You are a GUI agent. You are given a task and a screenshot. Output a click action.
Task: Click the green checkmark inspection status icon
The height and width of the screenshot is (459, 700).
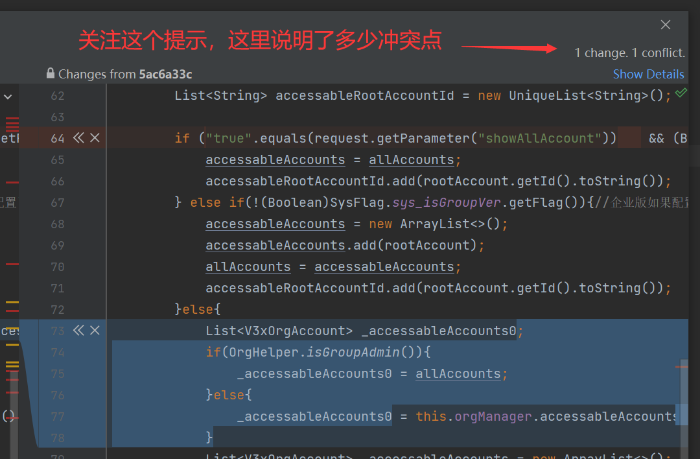[681, 93]
